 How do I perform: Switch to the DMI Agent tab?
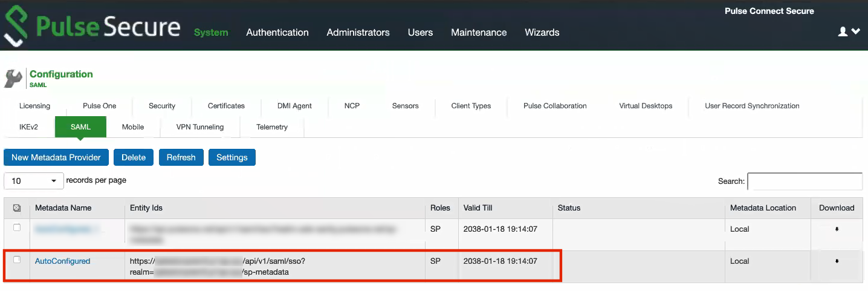tap(294, 106)
